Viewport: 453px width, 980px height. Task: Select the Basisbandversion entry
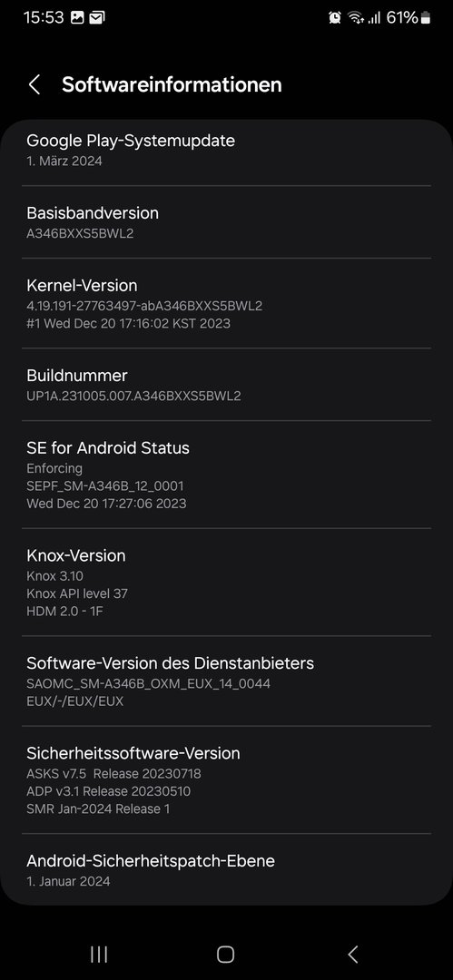[x=227, y=222]
